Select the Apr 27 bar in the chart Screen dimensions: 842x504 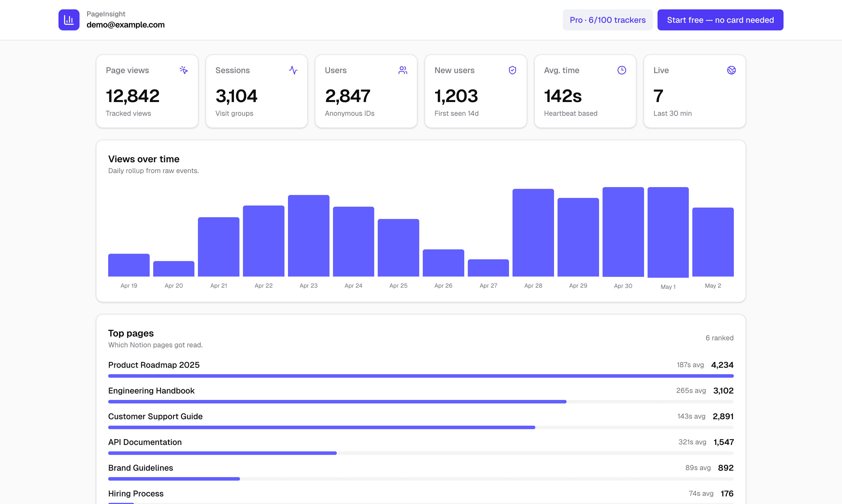point(489,268)
